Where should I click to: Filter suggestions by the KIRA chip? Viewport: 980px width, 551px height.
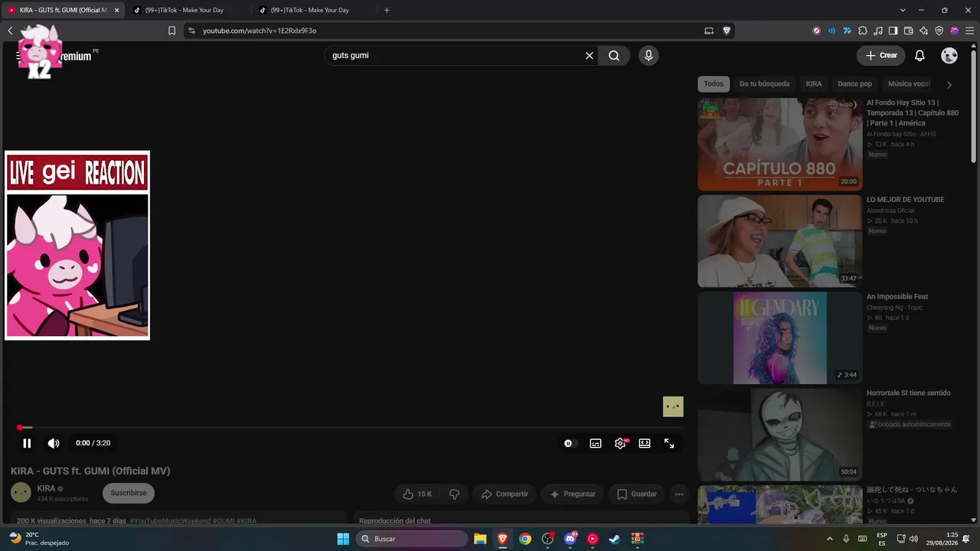pyautogui.click(x=814, y=84)
